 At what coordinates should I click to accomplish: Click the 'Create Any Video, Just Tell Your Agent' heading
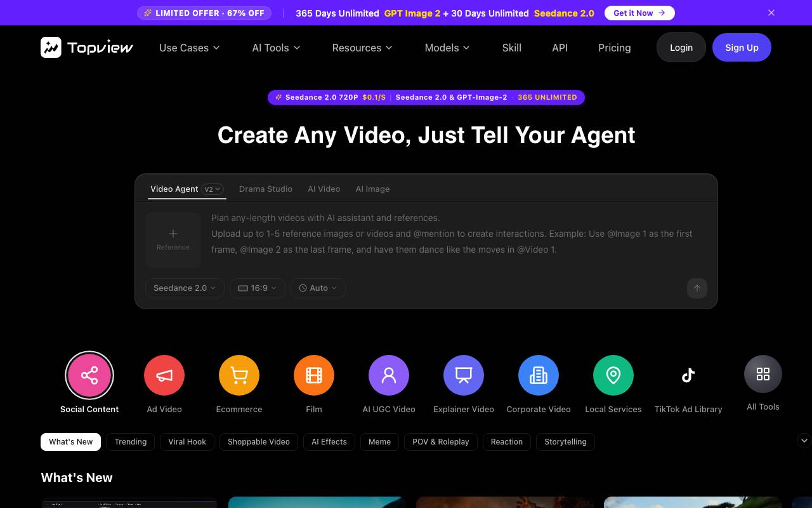(x=426, y=135)
